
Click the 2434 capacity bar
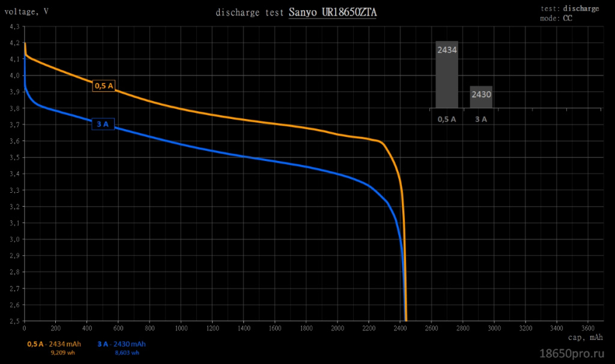coord(447,74)
